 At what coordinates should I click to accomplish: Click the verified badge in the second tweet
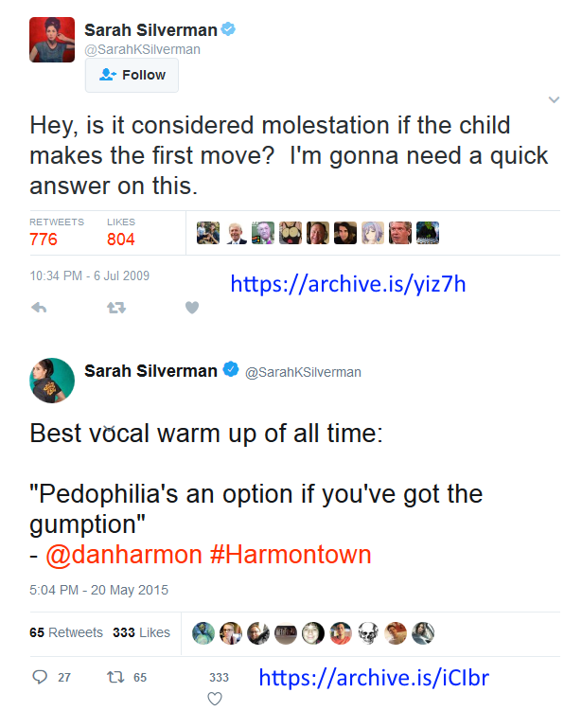point(231,371)
